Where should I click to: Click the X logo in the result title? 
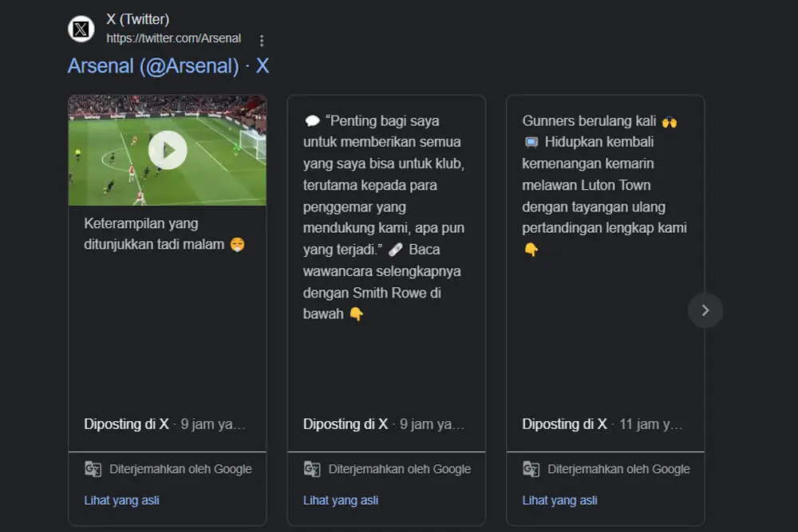pyautogui.click(x=263, y=65)
